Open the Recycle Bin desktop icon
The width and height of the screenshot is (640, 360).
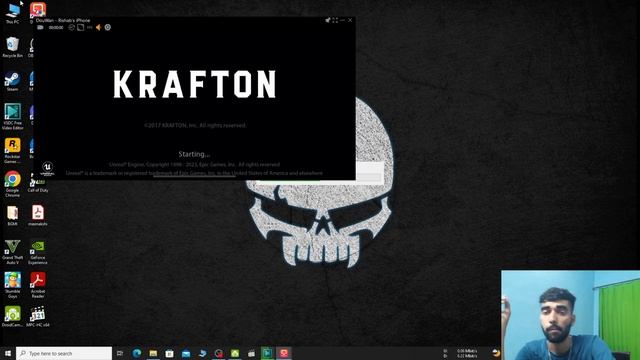tap(13, 47)
